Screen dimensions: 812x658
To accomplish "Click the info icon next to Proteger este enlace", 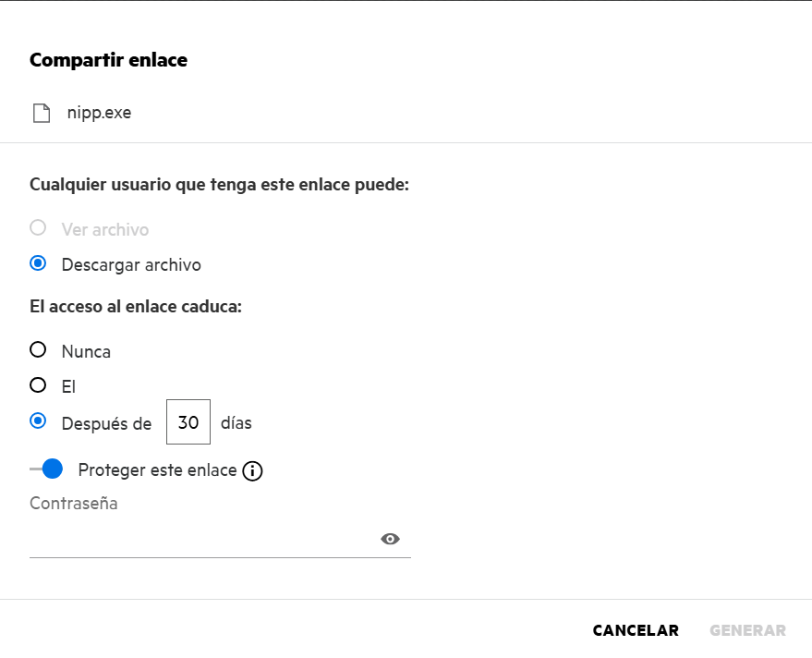I will tap(252, 471).
